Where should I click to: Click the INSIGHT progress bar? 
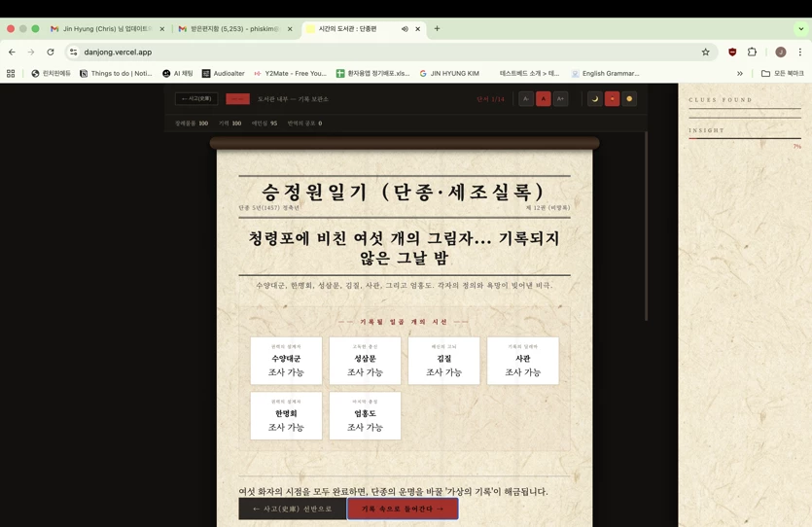(x=745, y=138)
